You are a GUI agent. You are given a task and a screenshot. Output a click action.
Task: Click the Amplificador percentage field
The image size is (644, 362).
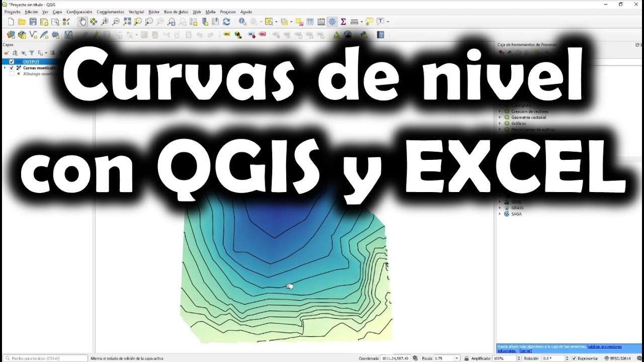[x=505, y=358]
